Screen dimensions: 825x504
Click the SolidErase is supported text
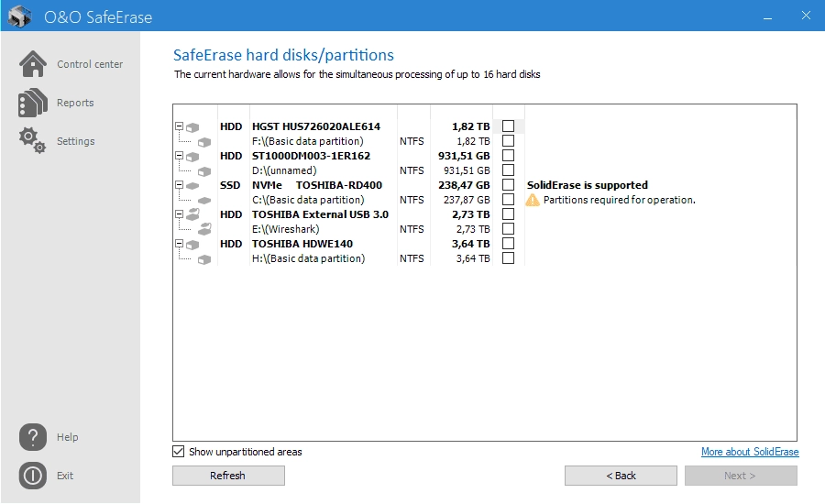coord(588,185)
